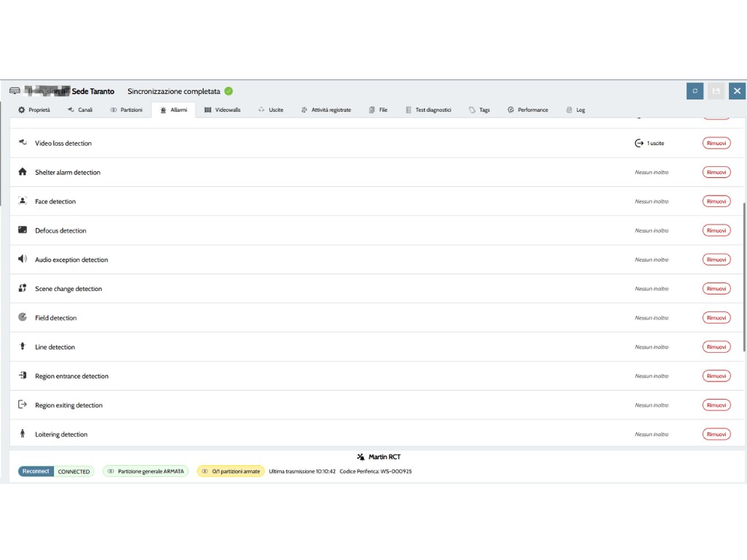Image resolution: width=747 pixels, height=560 pixels.
Task: Remove Field detection alarm
Action: (x=716, y=317)
